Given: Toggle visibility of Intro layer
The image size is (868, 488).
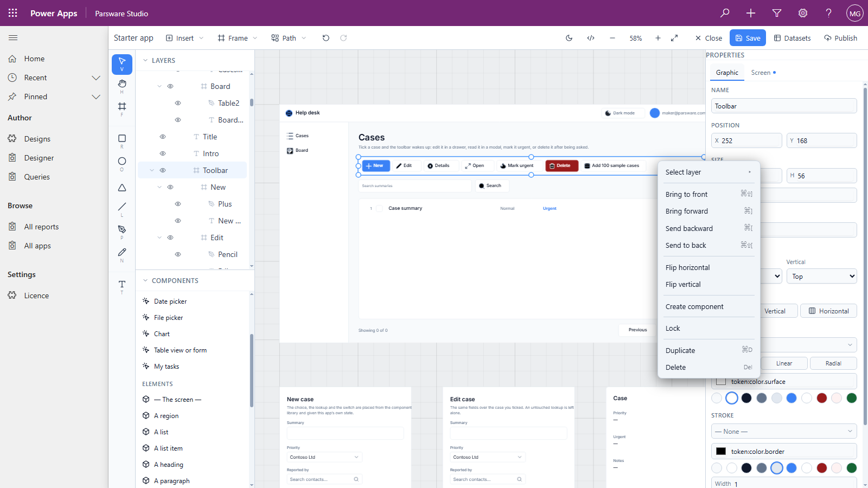Looking at the screenshot, I should coord(163,153).
